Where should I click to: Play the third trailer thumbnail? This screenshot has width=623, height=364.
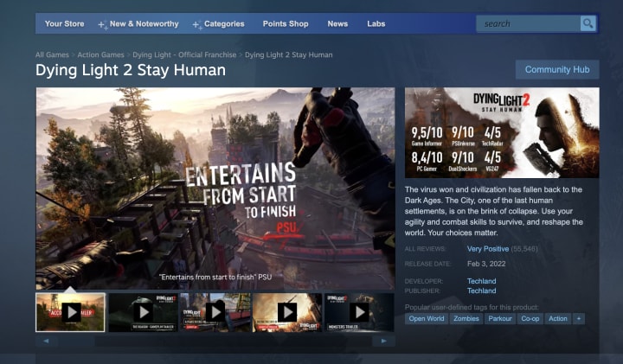[215, 312]
